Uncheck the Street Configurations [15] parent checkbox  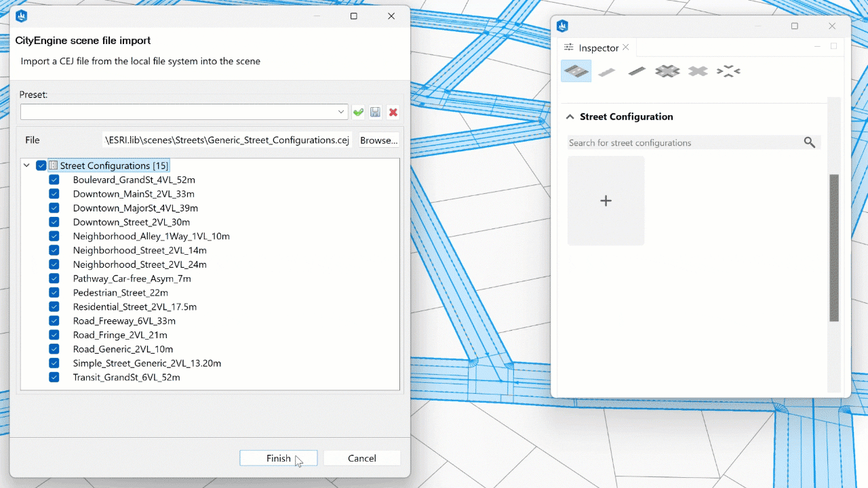click(x=41, y=165)
